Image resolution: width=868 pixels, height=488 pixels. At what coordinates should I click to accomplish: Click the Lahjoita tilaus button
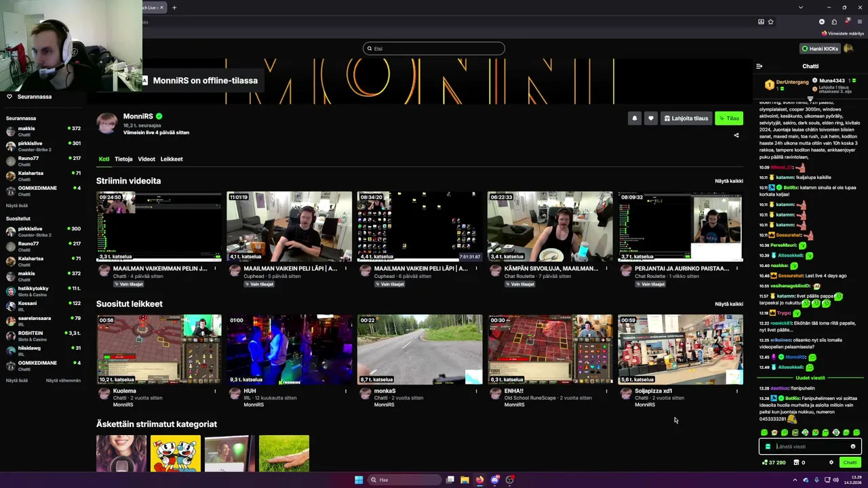tap(686, 119)
